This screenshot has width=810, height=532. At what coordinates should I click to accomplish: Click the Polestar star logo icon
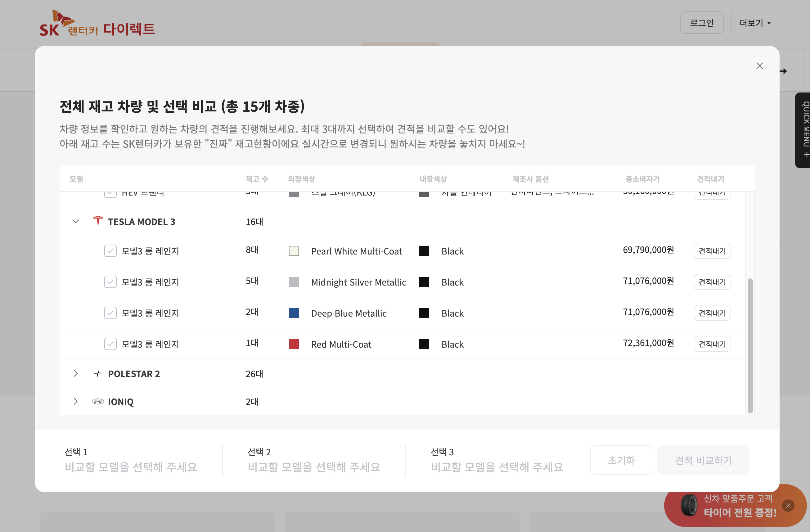[x=98, y=373]
